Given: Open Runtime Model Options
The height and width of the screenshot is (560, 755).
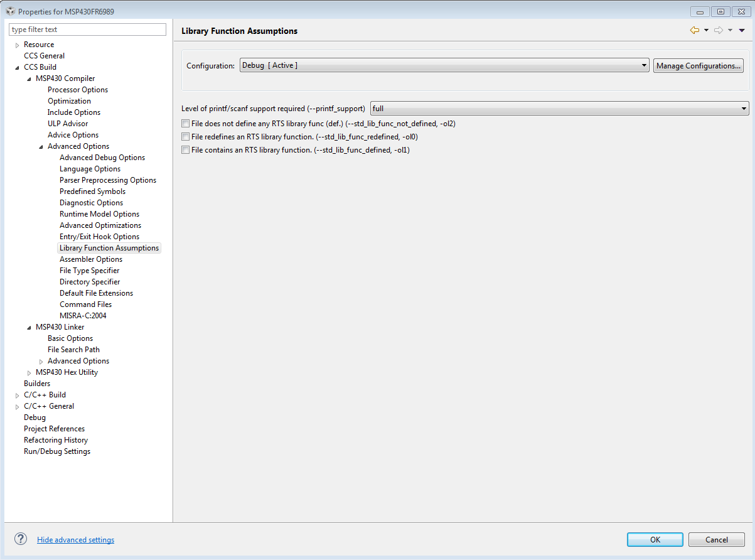Looking at the screenshot, I should tap(99, 214).
